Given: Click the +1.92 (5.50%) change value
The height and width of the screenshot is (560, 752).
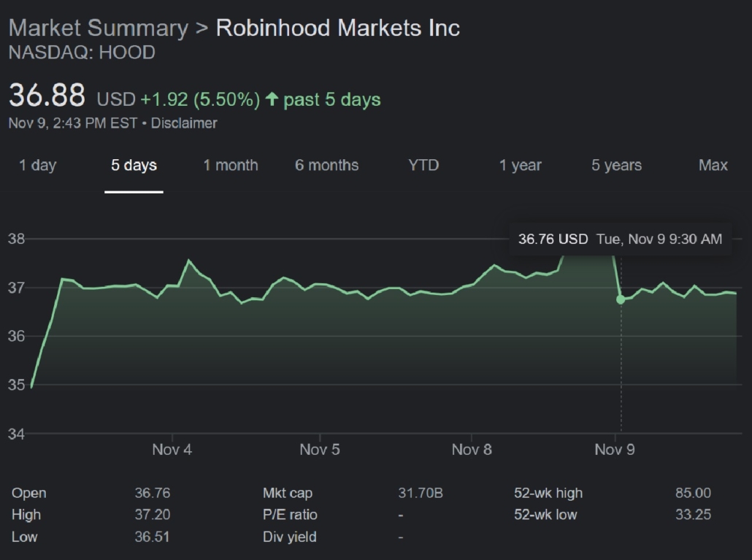Looking at the screenshot, I should click(x=200, y=100).
